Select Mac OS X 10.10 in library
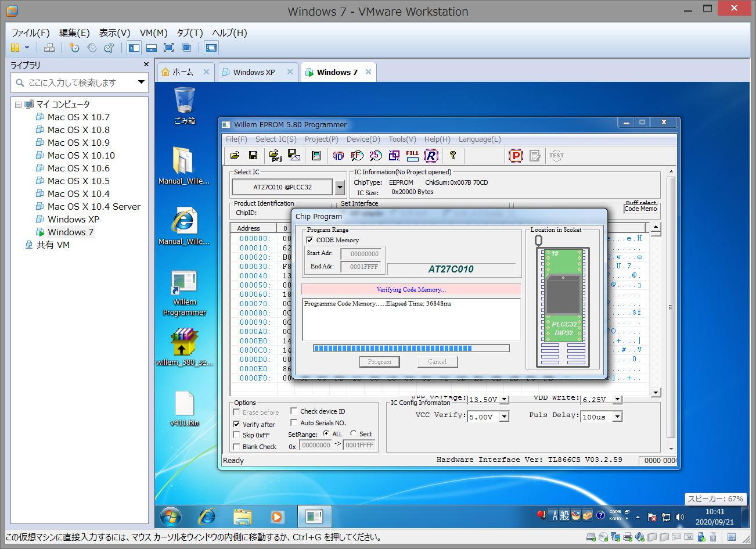 81,155
